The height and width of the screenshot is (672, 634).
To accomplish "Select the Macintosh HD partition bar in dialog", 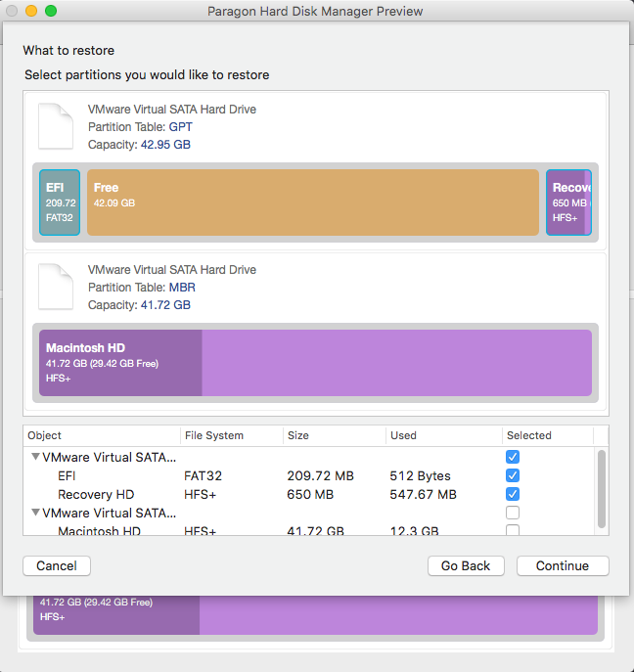I will 315,363.
